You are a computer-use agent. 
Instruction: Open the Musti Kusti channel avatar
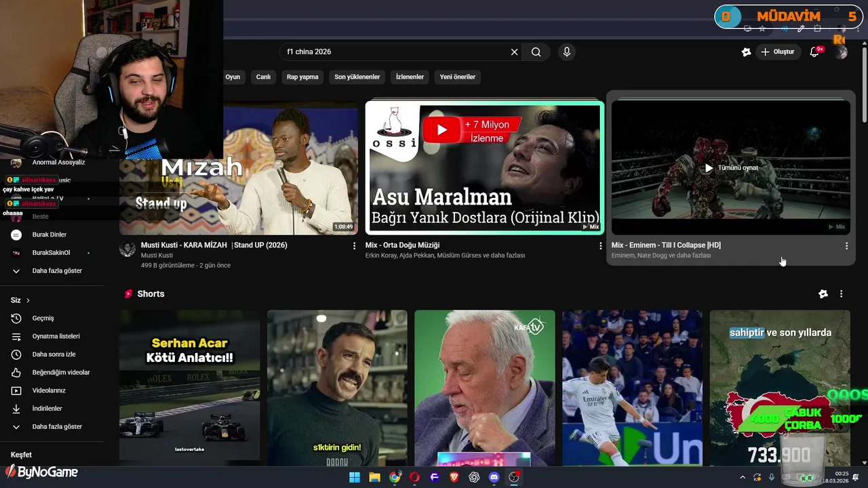pos(127,249)
